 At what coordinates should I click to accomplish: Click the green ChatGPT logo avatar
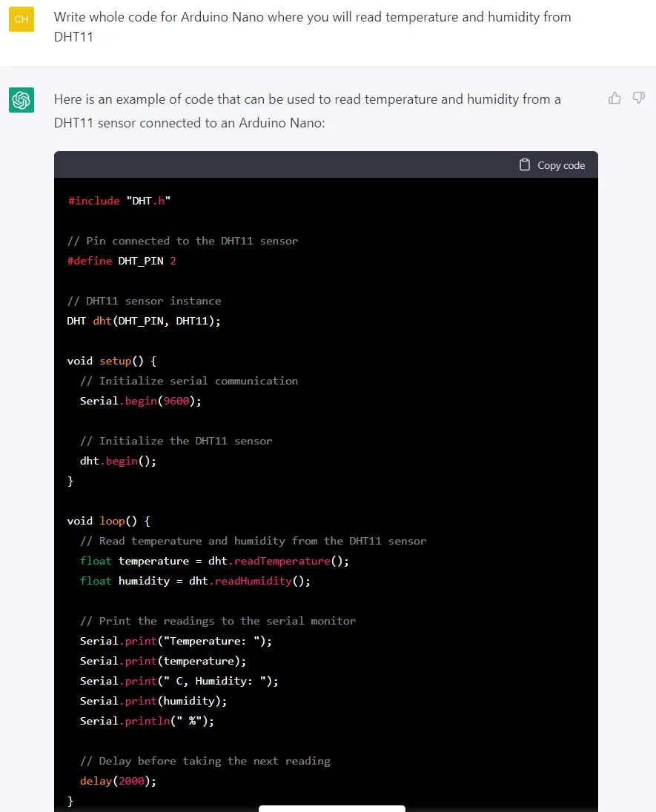(21, 100)
